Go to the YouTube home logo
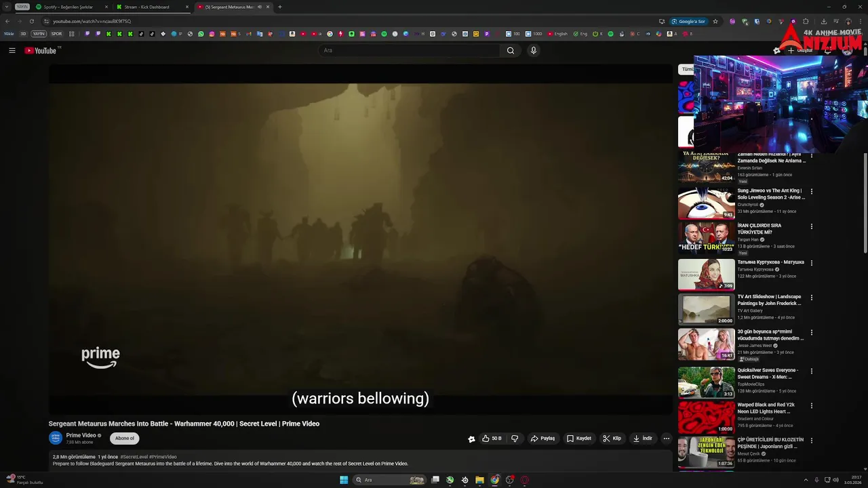Image resolution: width=868 pixels, height=488 pixels. [x=41, y=50]
